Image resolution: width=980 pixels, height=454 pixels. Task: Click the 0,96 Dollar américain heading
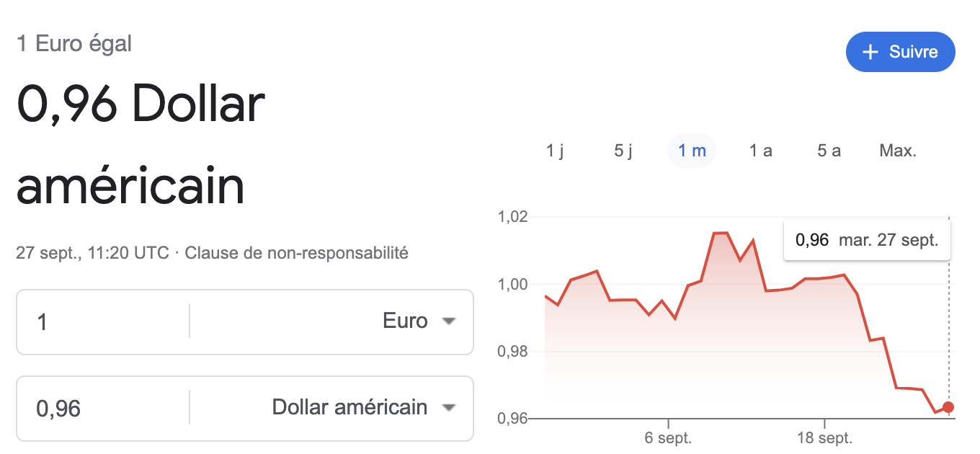pyautogui.click(x=141, y=144)
